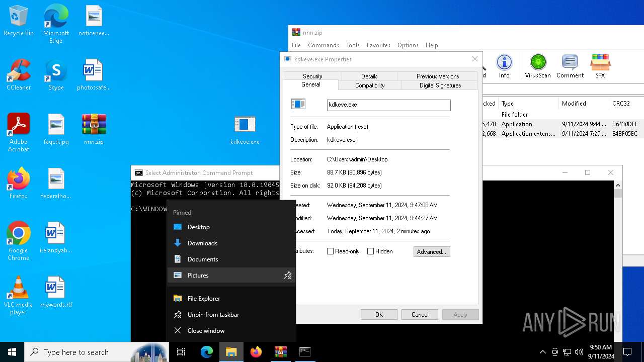This screenshot has height=362, width=644.
Task: Select File Explorer in the jump list
Action: [231, 299]
